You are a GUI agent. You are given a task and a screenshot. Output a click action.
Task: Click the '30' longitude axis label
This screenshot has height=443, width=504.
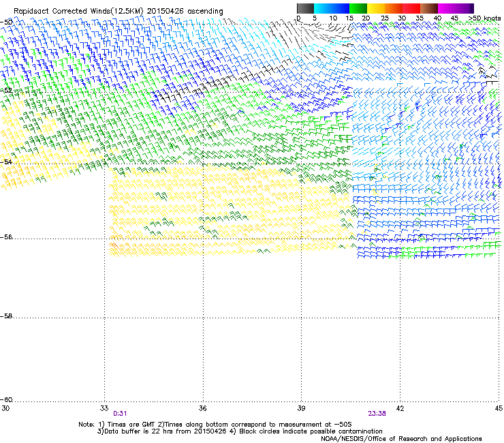pyautogui.click(x=5, y=408)
